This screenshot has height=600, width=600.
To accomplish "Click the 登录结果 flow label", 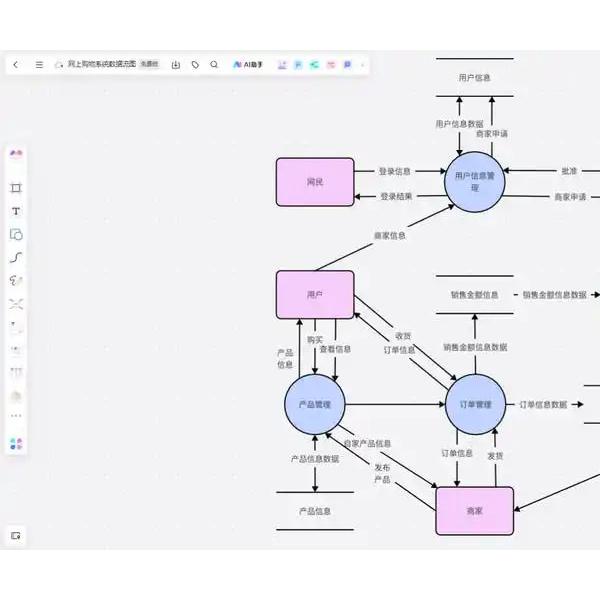I will (396, 196).
